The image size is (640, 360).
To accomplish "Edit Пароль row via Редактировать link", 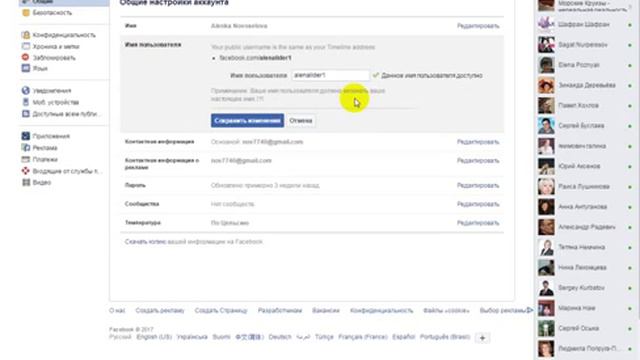I will pyautogui.click(x=478, y=185).
